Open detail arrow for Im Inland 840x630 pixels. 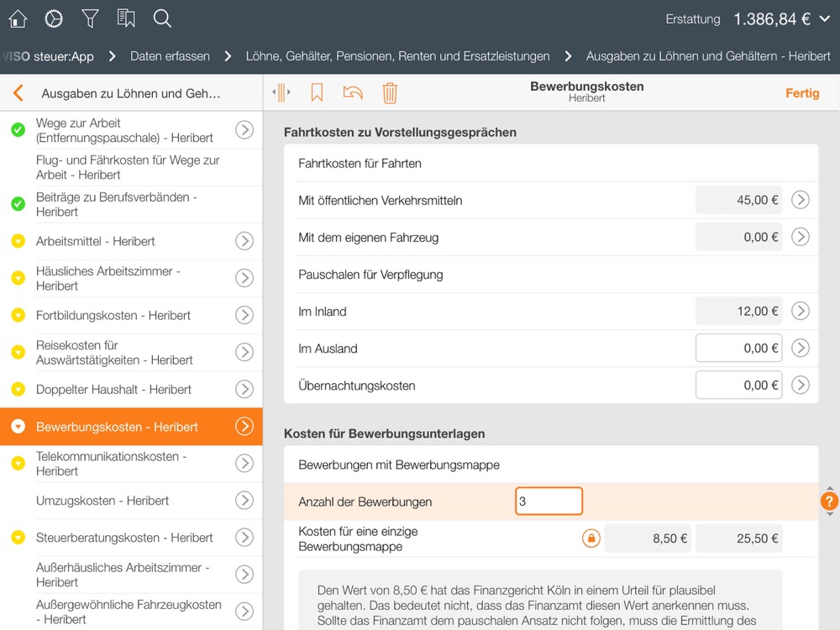(801, 311)
